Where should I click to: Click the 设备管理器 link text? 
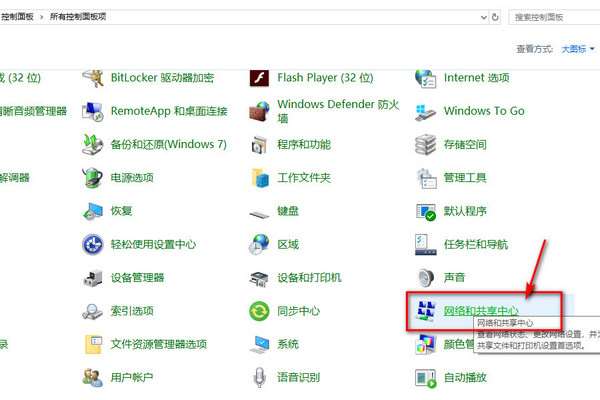137,278
